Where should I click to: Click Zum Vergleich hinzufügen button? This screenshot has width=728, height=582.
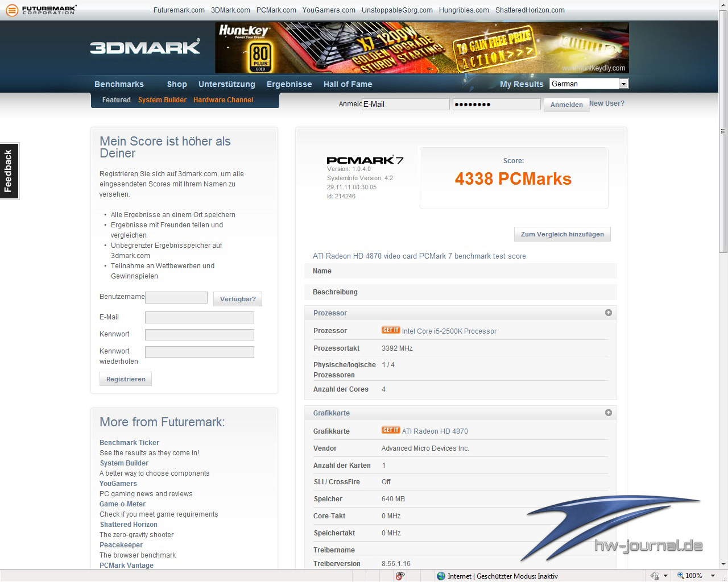(x=562, y=234)
